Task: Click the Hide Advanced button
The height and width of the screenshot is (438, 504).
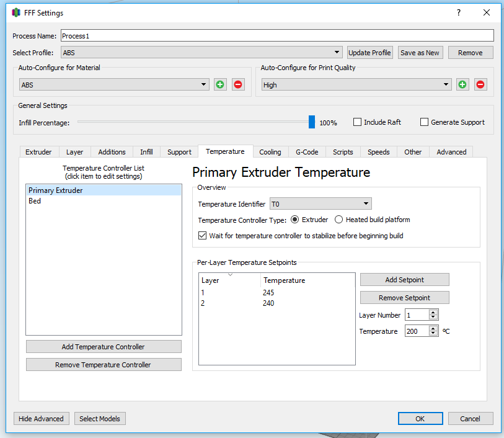Action: click(42, 419)
